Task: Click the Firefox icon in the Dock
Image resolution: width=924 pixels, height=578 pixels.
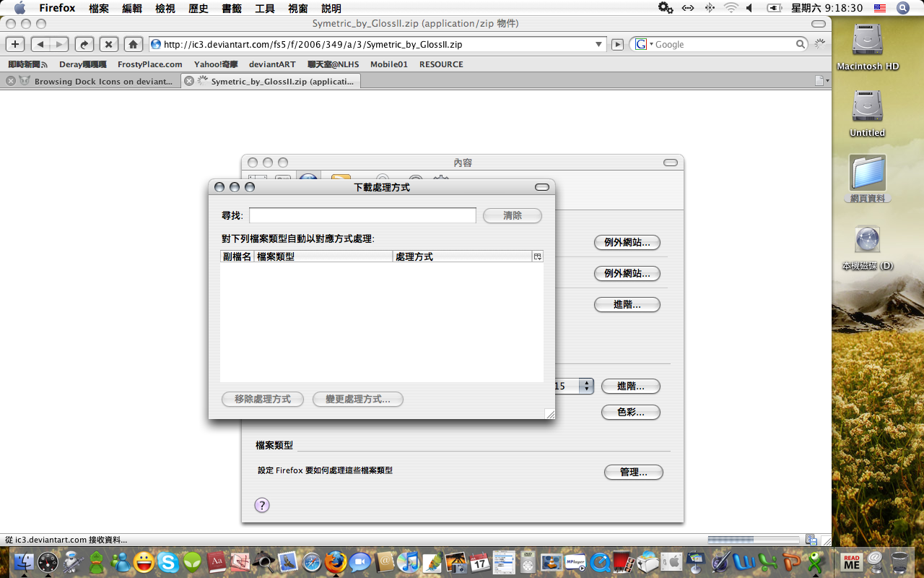Action: [336, 562]
